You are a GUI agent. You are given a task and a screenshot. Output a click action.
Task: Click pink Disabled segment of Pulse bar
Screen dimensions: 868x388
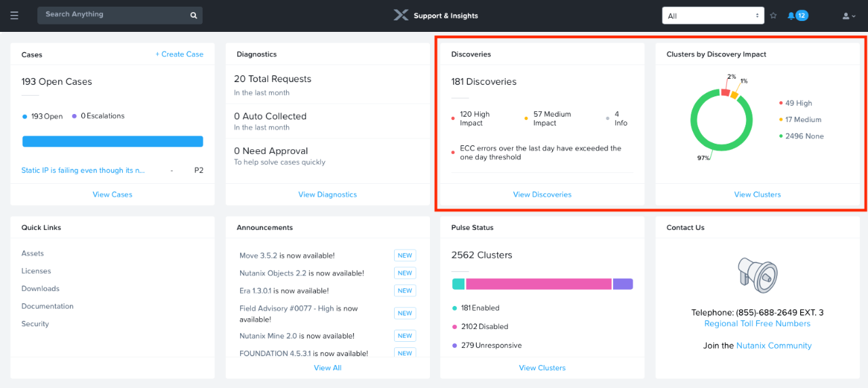point(538,284)
